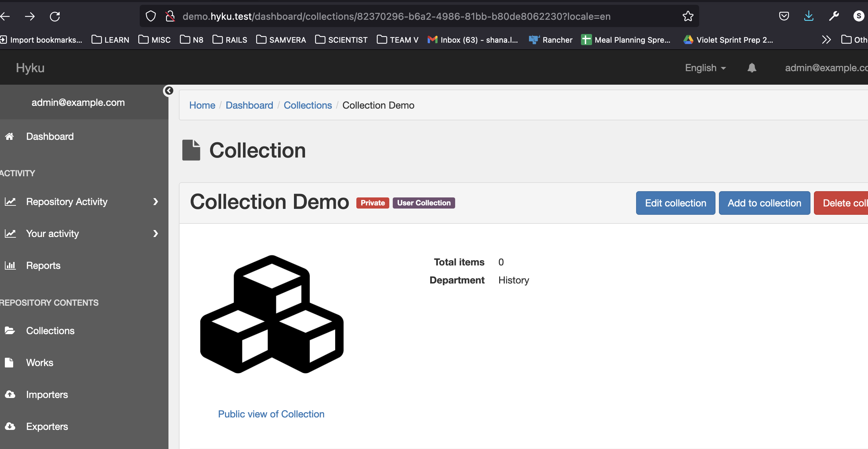Click the Collection page heading icon
Screen dimensions: 868x449
tap(191, 150)
